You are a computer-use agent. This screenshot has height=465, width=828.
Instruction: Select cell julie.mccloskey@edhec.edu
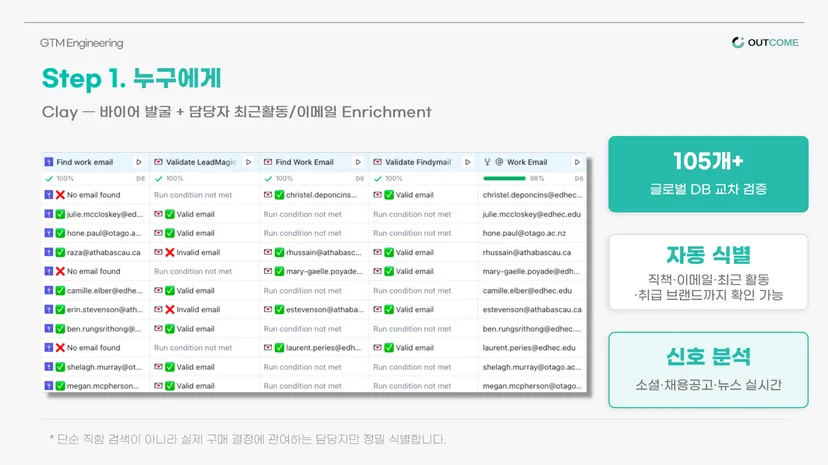tap(532, 214)
